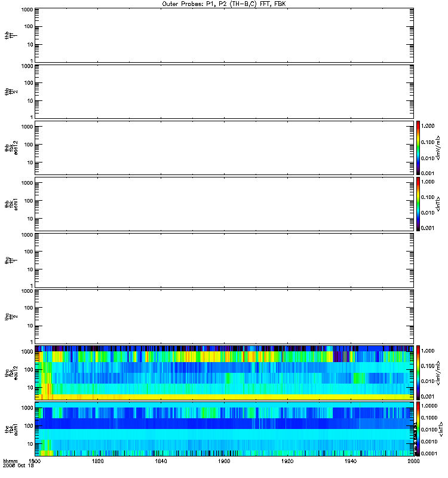Click the thc fff 2 empty panel
Image resolution: width=448 pixels, height=478 pixels.
pos(225,317)
